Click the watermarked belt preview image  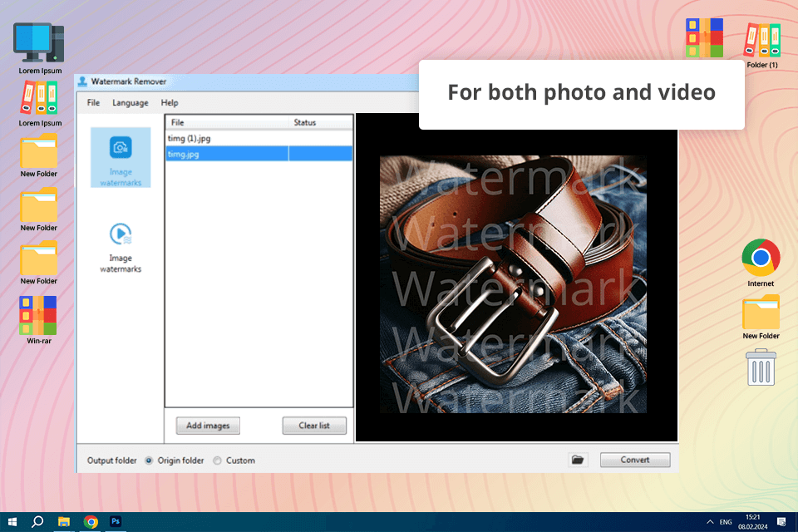click(x=513, y=284)
